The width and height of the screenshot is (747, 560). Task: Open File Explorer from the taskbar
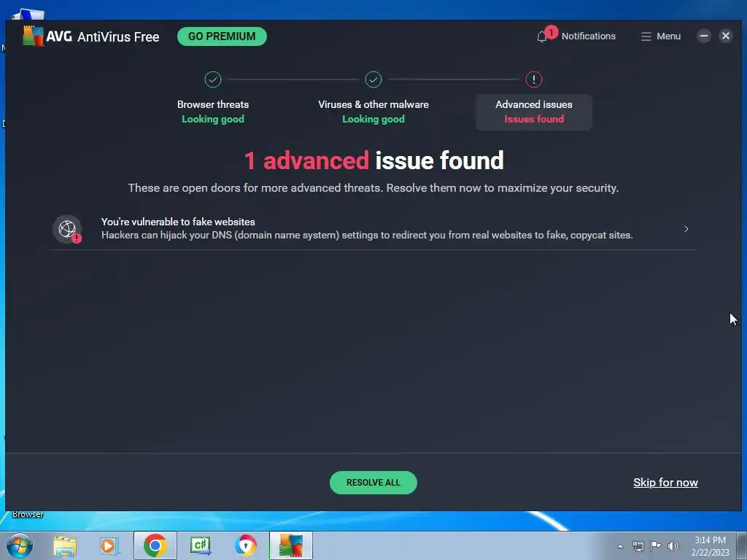click(65, 545)
